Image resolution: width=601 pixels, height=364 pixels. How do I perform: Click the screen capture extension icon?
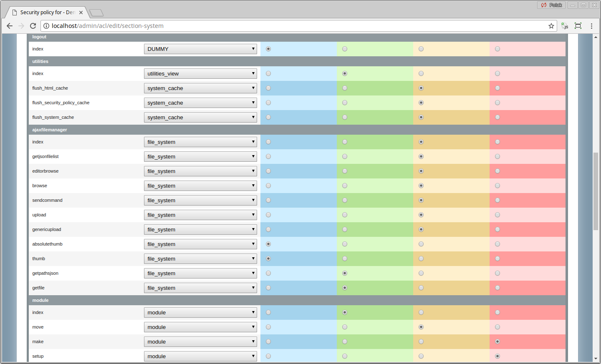pyautogui.click(x=578, y=26)
